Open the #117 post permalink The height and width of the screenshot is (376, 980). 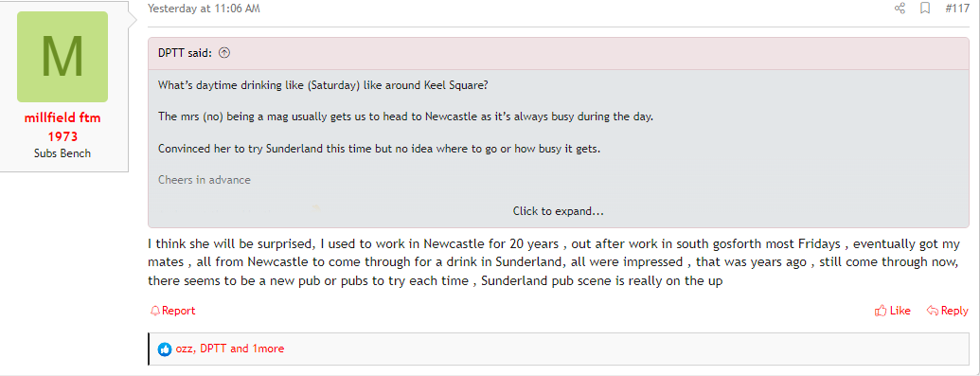click(957, 9)
